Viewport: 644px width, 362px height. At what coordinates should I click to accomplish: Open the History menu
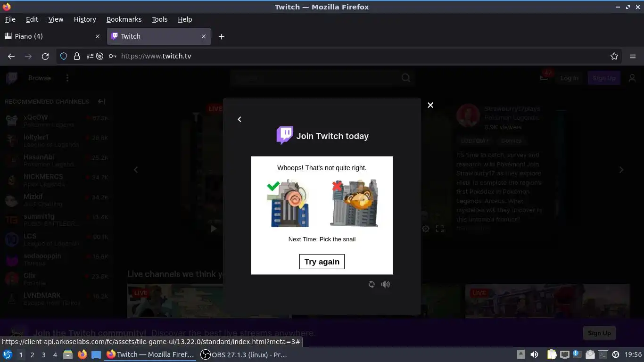85,19
